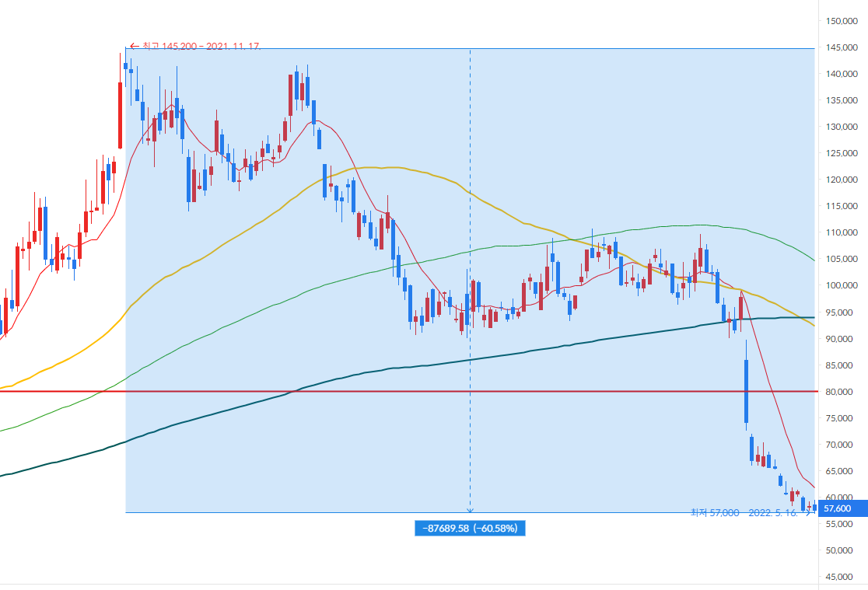Click the 90,000 price axis label
Viewport: 868px width, 590px height.
click(x=839, y=339)
